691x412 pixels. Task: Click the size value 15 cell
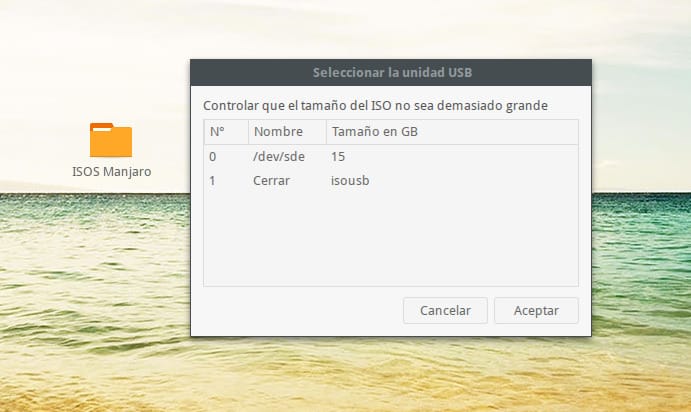[338, 157]
